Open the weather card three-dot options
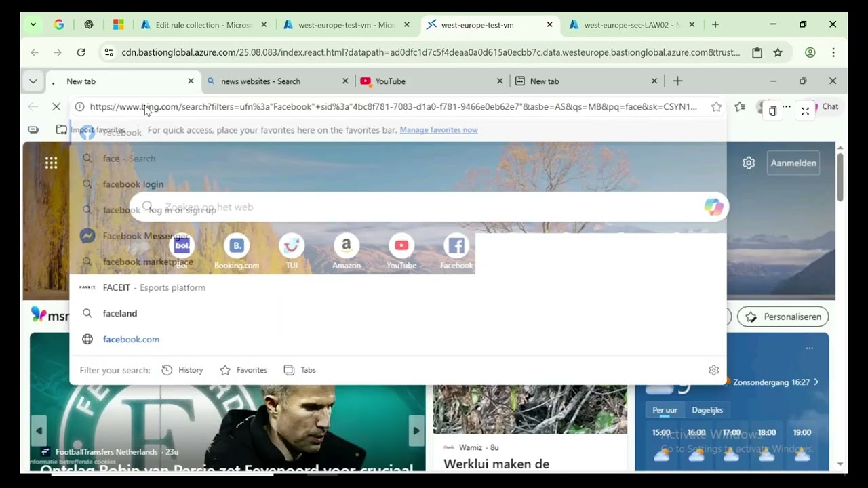The image size is (868, 488). coord(809,348)
